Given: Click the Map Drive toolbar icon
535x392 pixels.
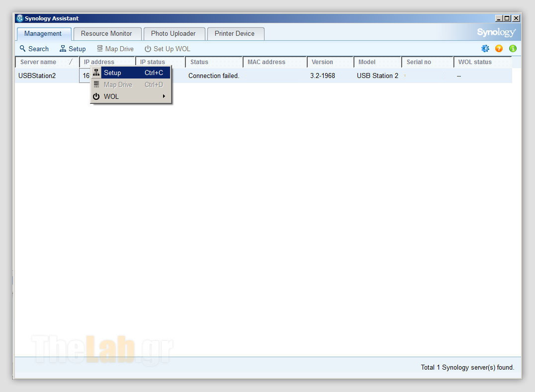Looking at the screenshot, I should coord(99,49).
